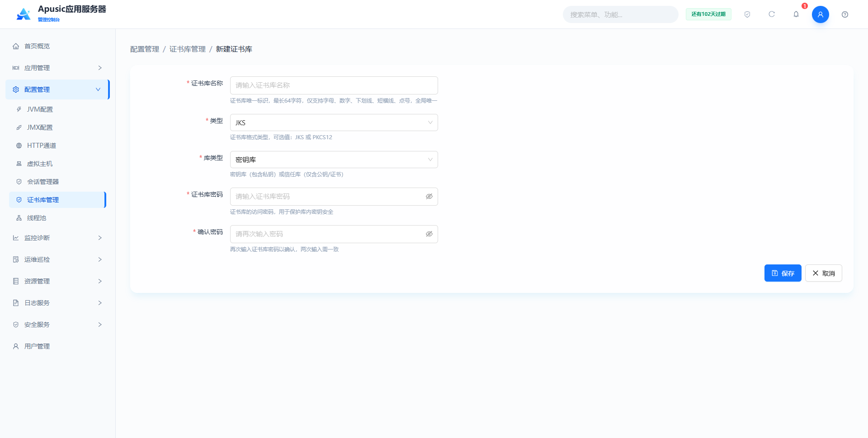The width and height of the screenshot is (868, 438).
Task: Focus the 证书库名称 input field
Action: click(334, 85)
